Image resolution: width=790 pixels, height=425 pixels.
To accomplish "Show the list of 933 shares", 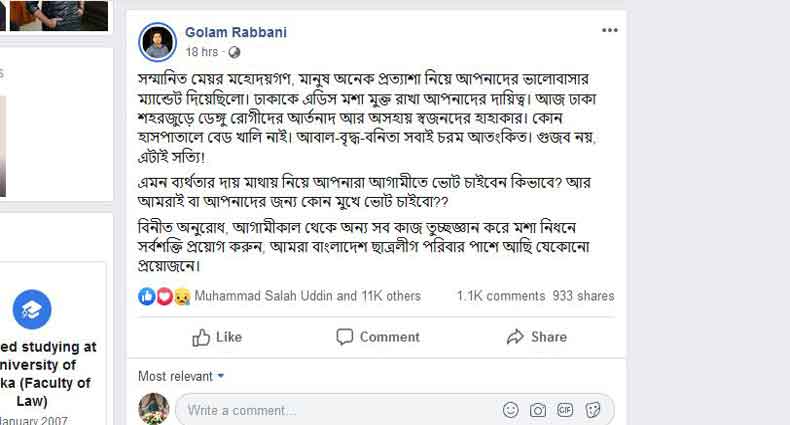I will (x=583, y=296).
